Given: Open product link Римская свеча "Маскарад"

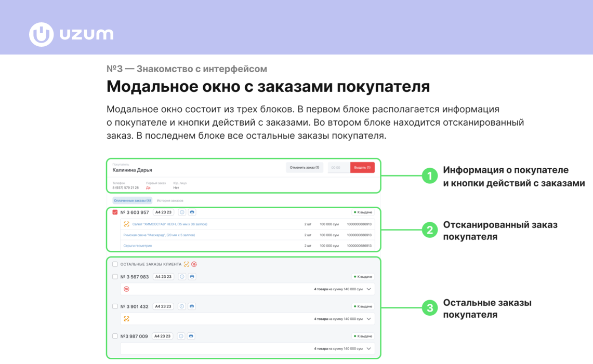Looking at the screenshot, I should pos(159,235).
